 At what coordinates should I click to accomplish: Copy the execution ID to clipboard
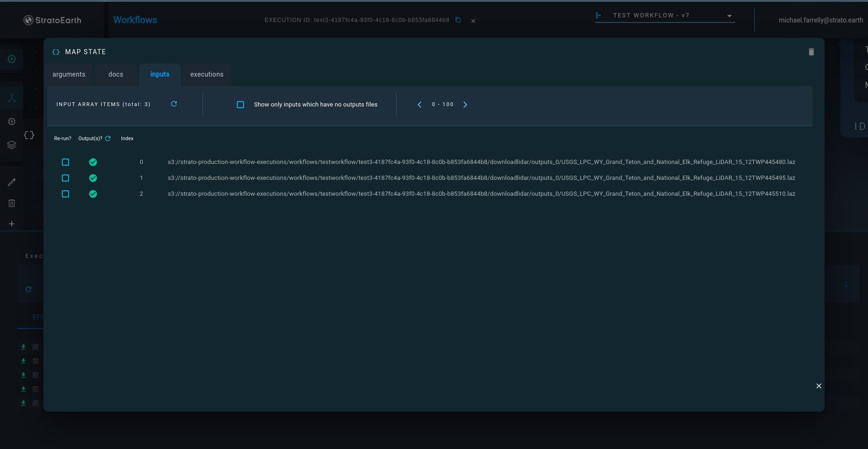(x=458, y=20)
